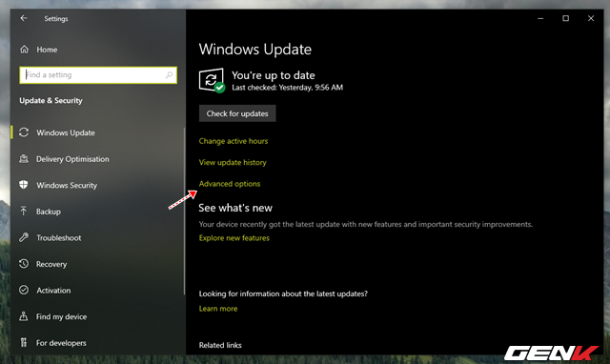Click the update status icon with green check

[x=212, y=80]
